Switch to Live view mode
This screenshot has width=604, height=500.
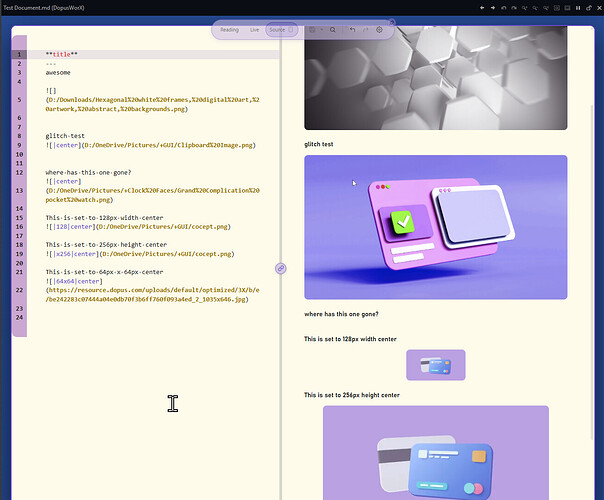click(x=254, y=30)
